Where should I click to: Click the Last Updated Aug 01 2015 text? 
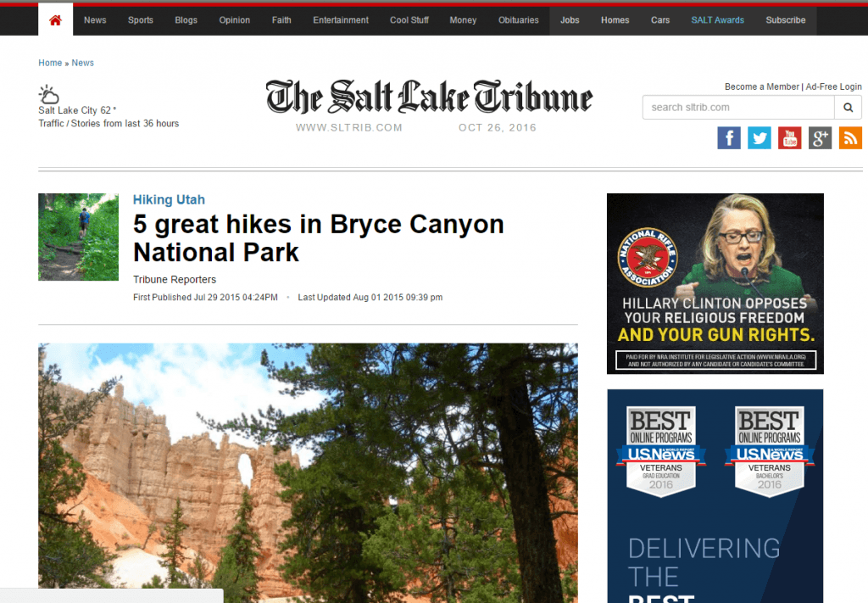(370, 298)
